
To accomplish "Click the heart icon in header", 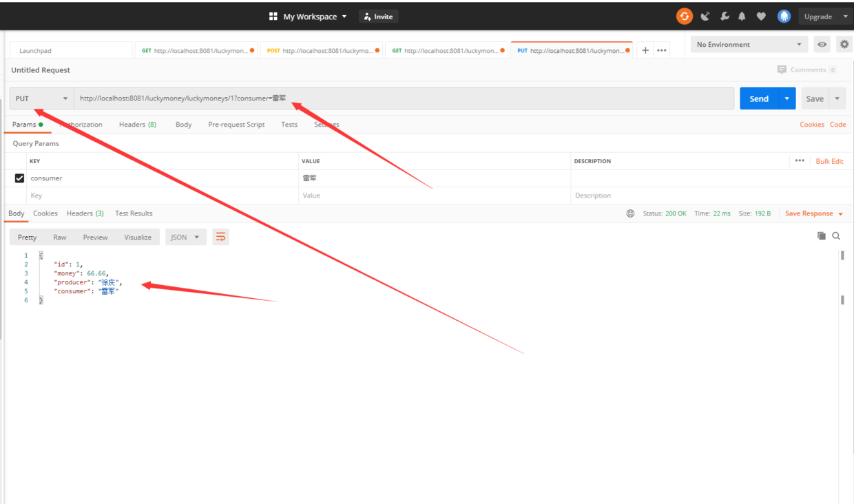I will 761,17.
